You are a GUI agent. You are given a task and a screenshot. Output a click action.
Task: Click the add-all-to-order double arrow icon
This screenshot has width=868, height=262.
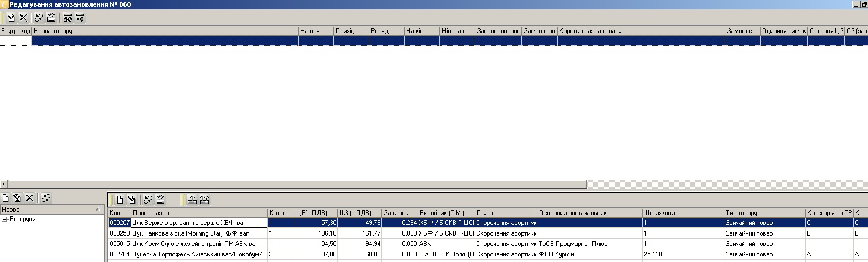tap(204, 200)
